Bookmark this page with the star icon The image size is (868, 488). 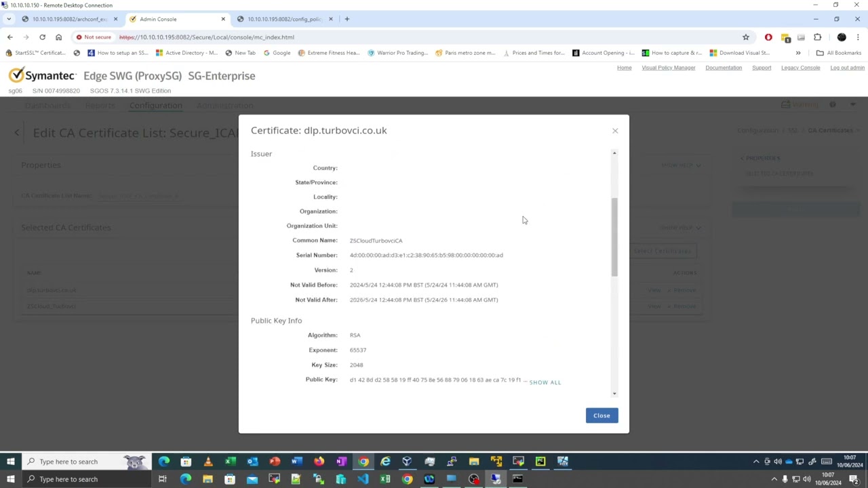(746, 37)
